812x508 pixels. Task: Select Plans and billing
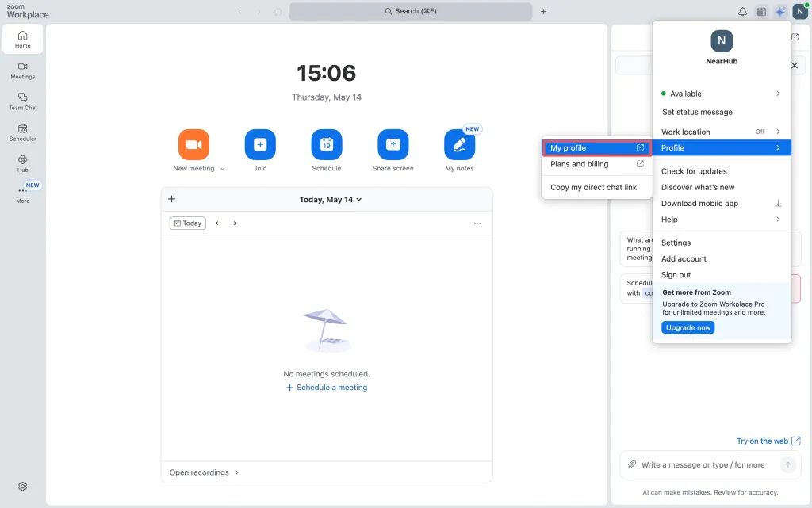pos(596,164)
